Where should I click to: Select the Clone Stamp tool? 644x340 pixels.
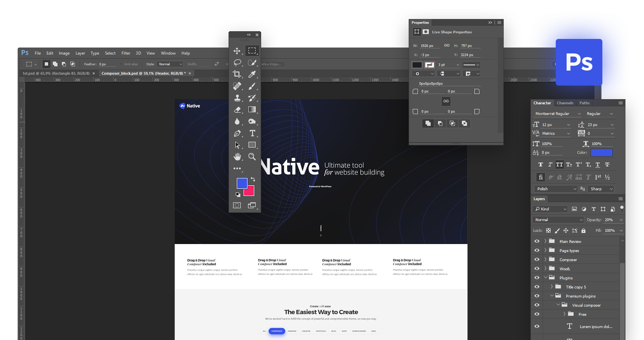(x=237, y=98)
